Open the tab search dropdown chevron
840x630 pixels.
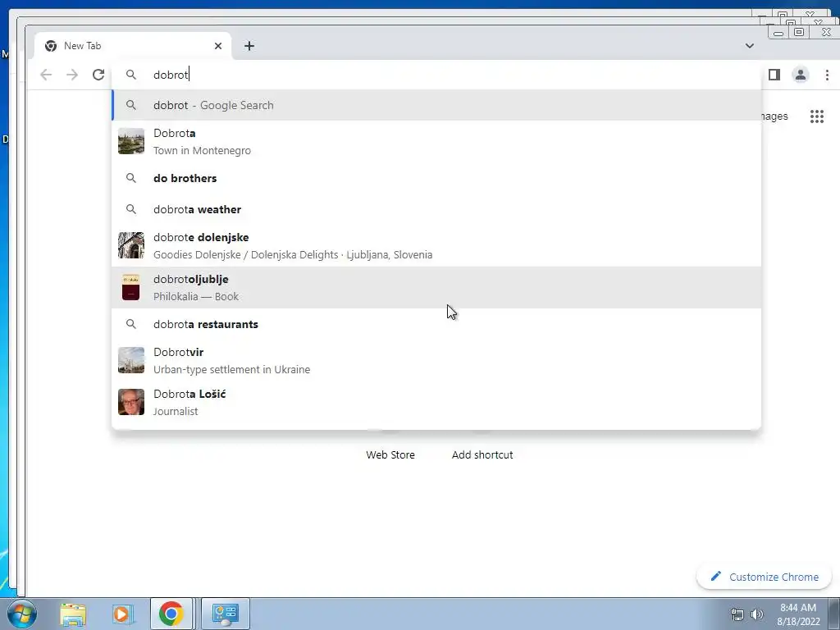[750, 46]
